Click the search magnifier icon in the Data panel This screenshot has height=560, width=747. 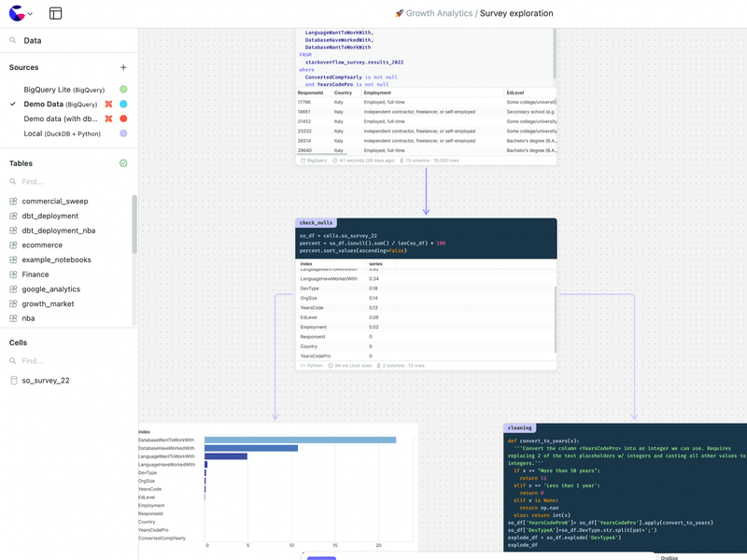(x=13, y=40)
